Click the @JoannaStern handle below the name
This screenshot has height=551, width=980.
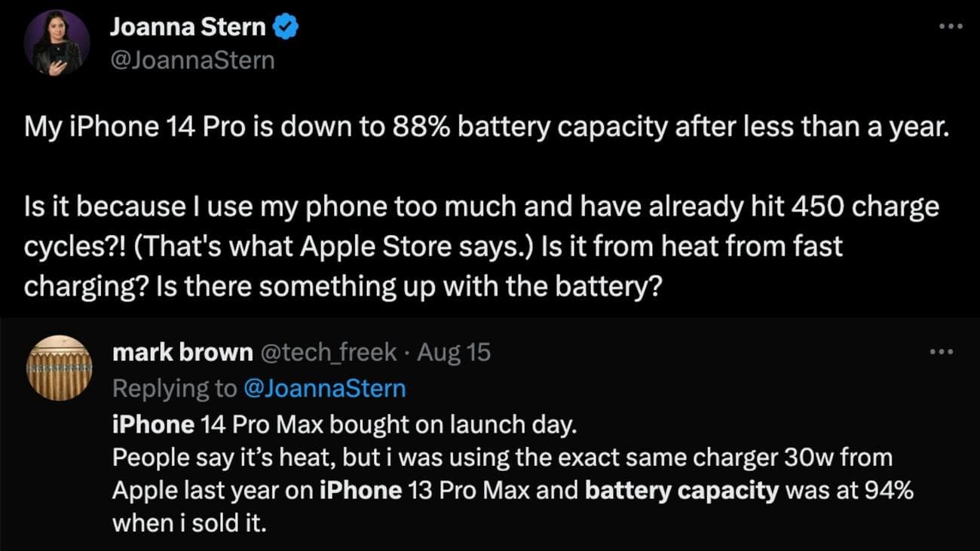(192, 60)
